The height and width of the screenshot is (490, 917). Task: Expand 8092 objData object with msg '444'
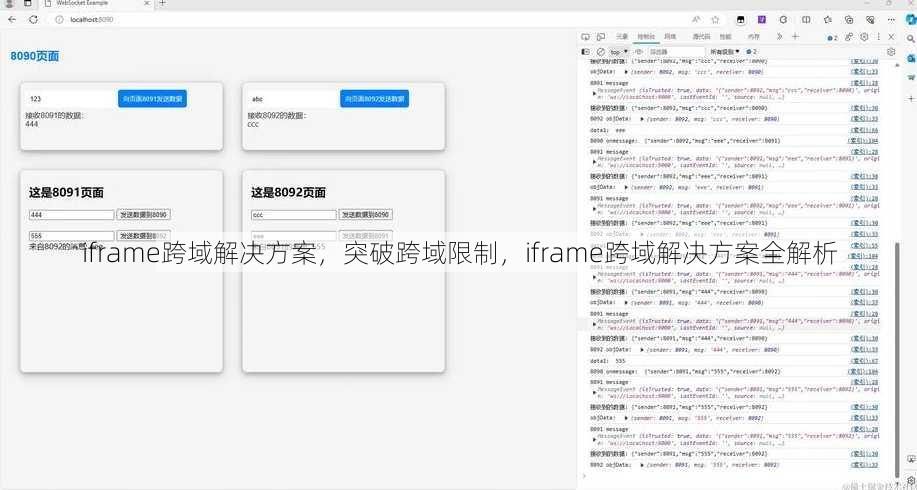point(643,350)
